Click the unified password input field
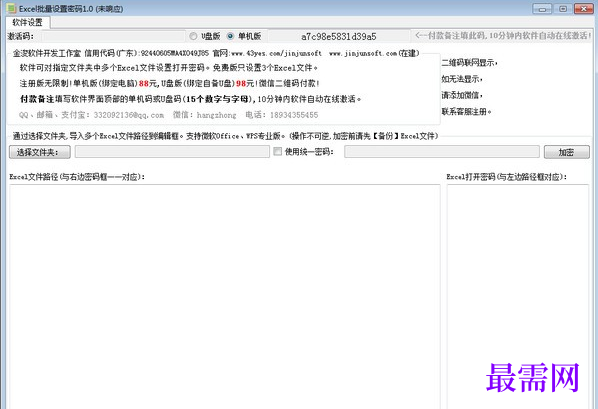The image size is (598, 409). (x=442, y=151)
